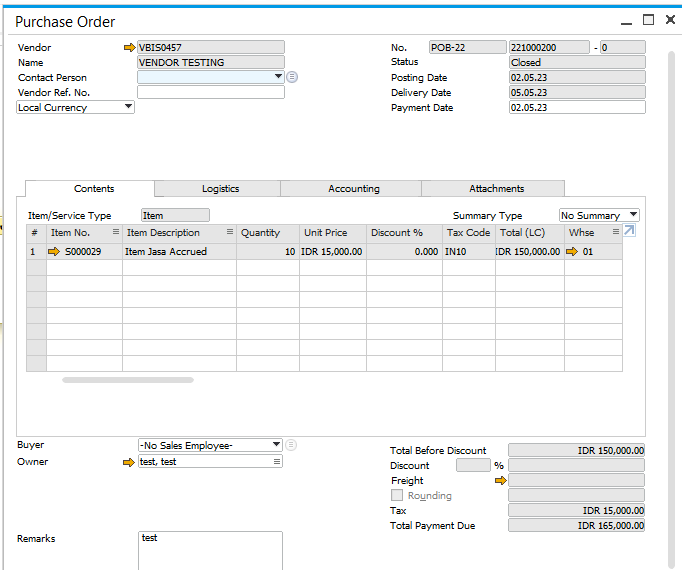
Task: Click row number 1 in the table
Action: (36, 251)
